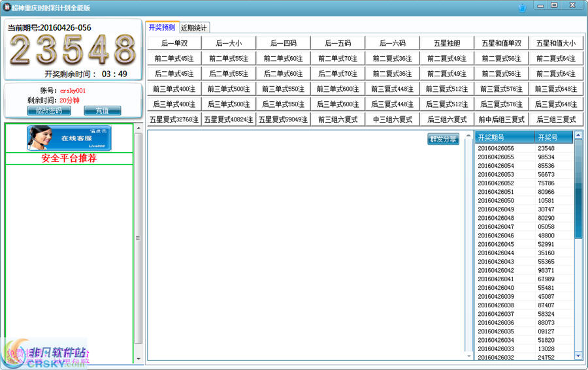Maximize the window
The height and width of the screenshot is (370, 588).
tap(554, 5)
